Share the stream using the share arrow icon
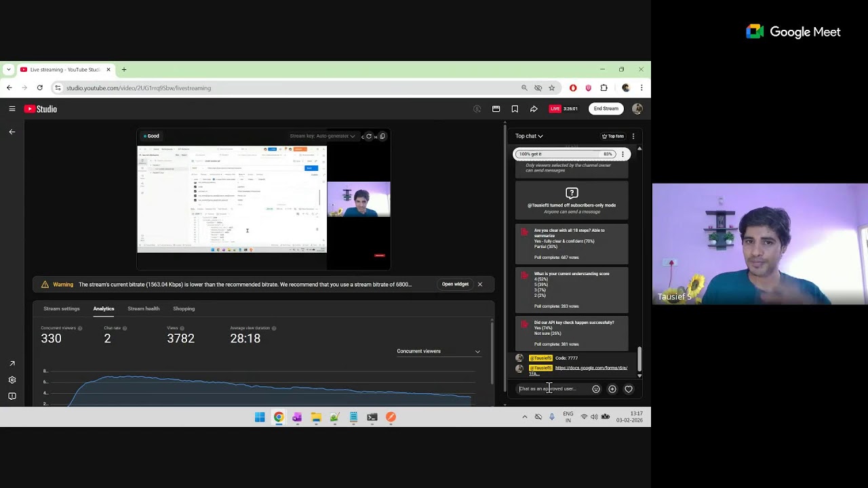The height and width of the screenshot is (488, 868). click(534, 108)
